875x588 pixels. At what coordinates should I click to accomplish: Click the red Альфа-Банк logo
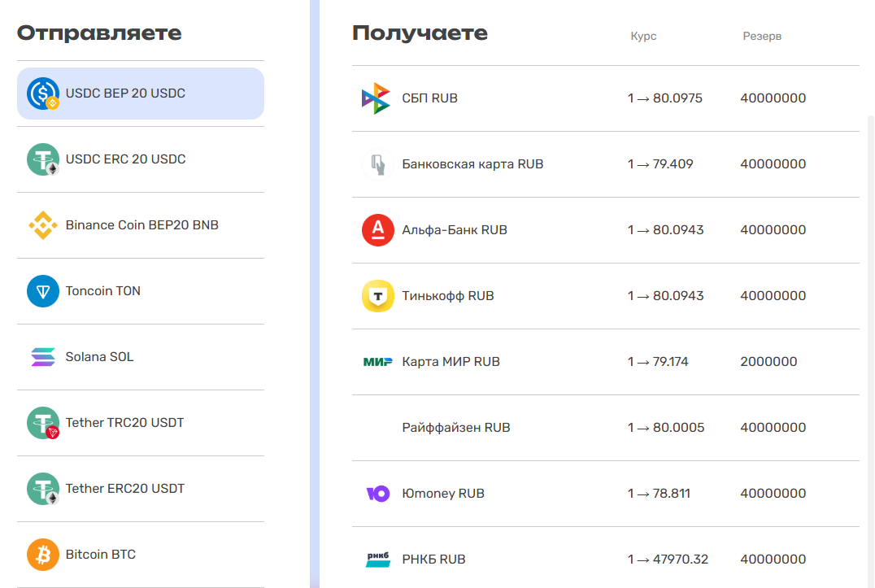[377, 230]
